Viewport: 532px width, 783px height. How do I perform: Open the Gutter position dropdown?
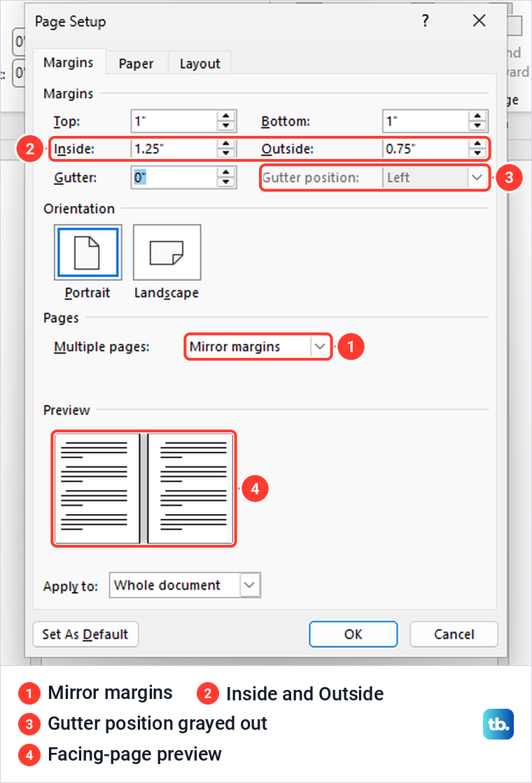(x=434, y=177)
